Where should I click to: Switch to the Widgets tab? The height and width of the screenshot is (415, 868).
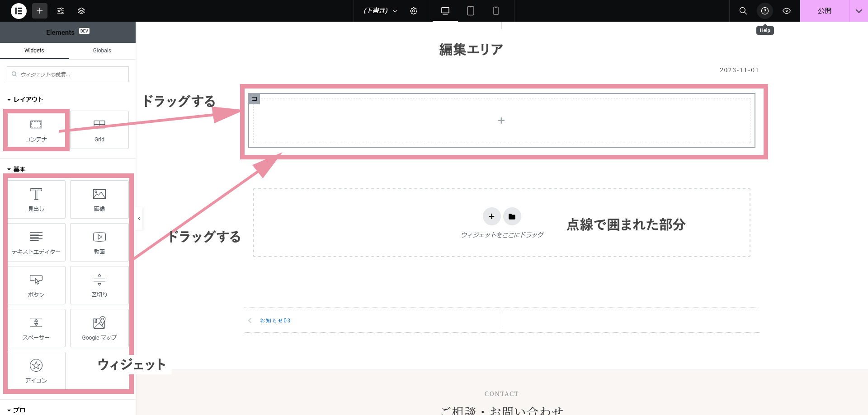click(34, 51)
